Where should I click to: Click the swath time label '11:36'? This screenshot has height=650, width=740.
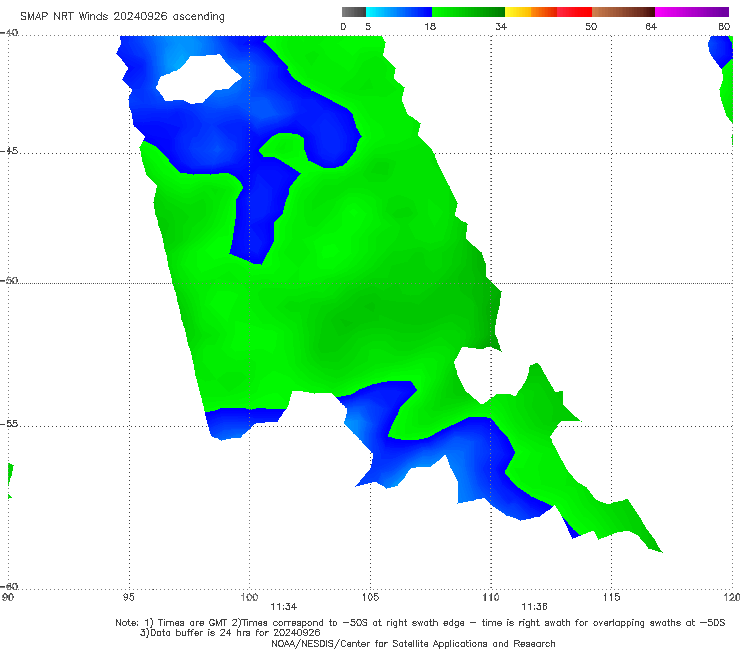pyautogui.click(x=534, y=607)
